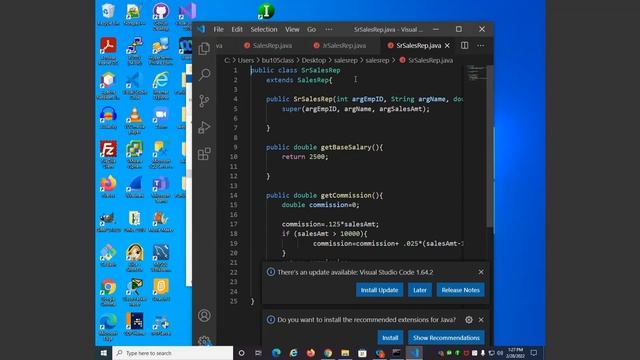Open Internet Explorer from taskbar

293,353
